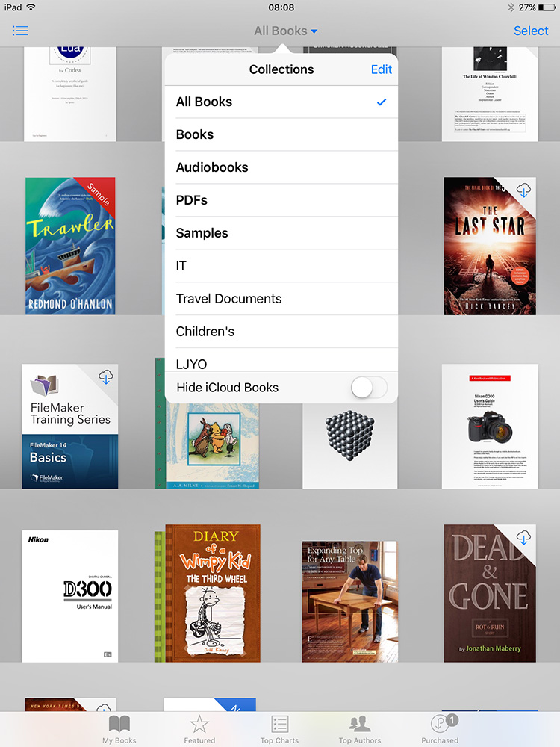Choose the Samples collection
This screenshot has height=747, width=560.
[281, 233]
